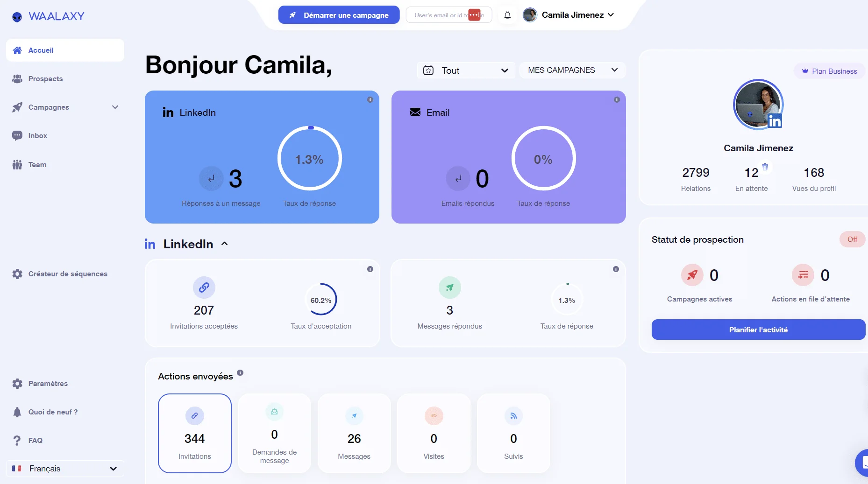
Task: Click the Statut de prospection heading
Action: [697, 239]
